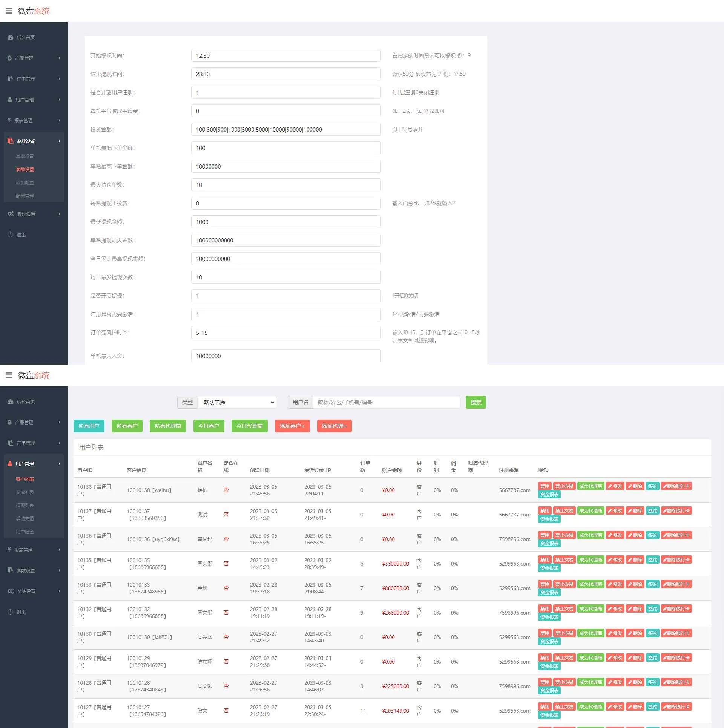Image resolution: width=724 pixels, height=728 pixels.
Task: Open the 类型 dropdown showing 默认不选
Action: click(237, 402)
